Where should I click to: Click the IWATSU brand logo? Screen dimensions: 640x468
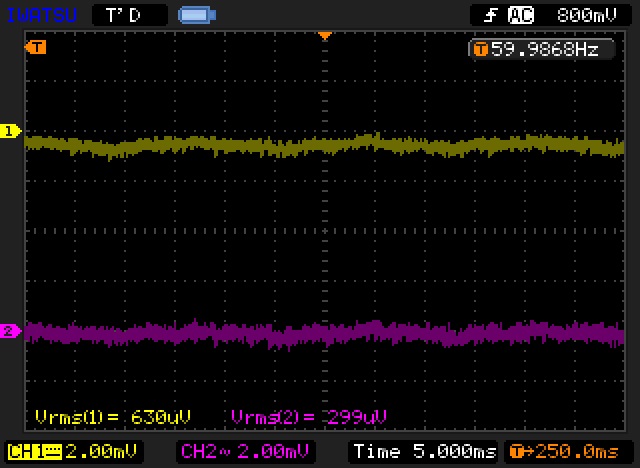(39, 15)
